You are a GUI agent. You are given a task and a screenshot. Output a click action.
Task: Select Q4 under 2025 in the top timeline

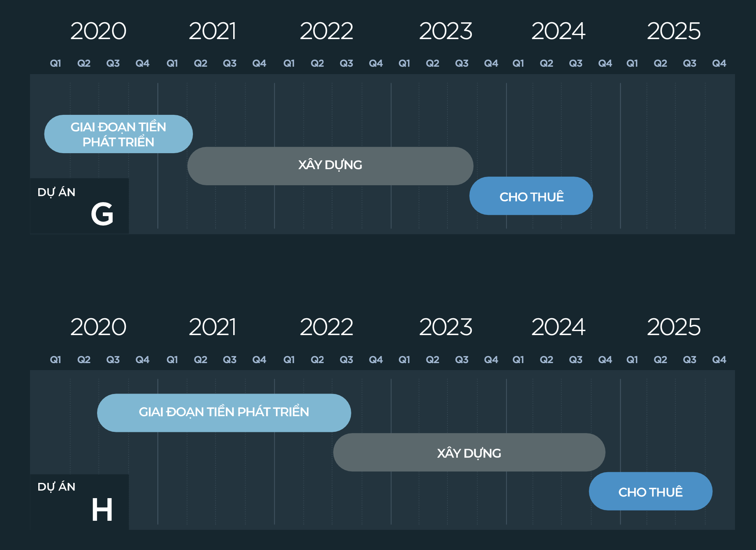pyautogui.click(x=719, y=63)
